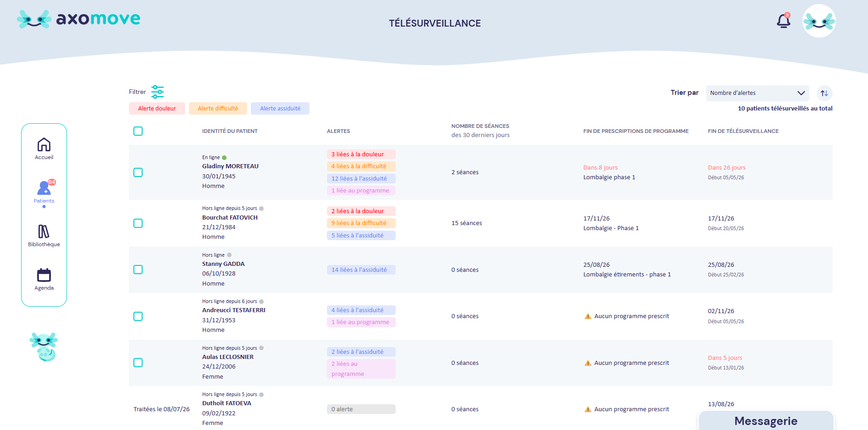Image resolution: width=868 pixels, height=430 pixels.
Task: Click Andreucci's '1 liée au programme' badge
Action: pyautogui.click(x=361, y=322)
